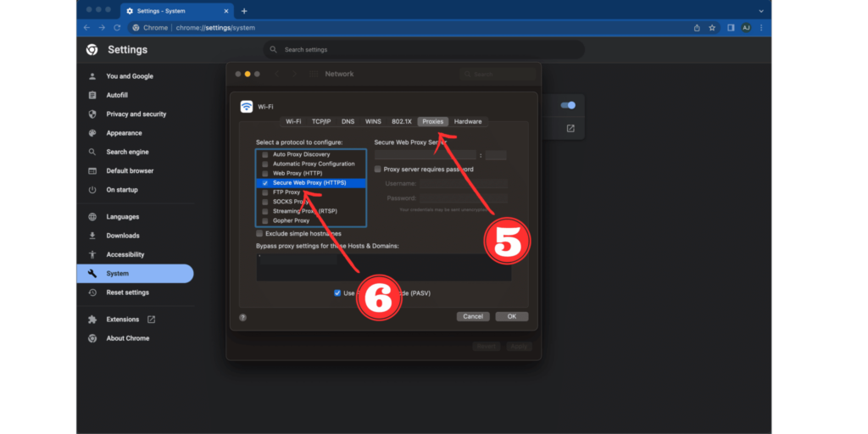Expand the Chrome tab search chevron
This screenshot has width=868, height=434.
761,11
